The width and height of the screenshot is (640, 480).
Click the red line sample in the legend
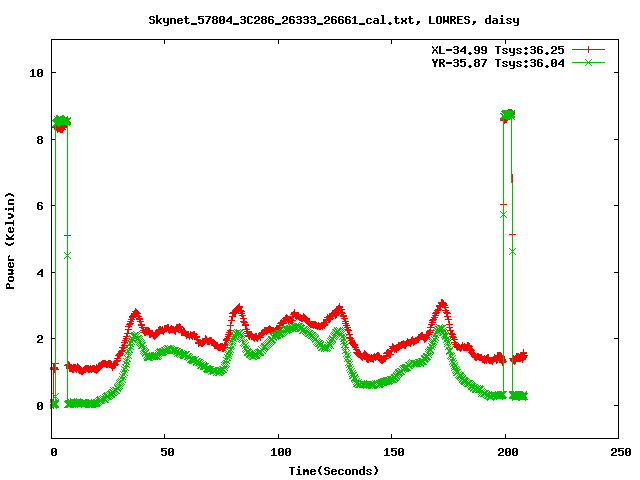pos(588,50)
